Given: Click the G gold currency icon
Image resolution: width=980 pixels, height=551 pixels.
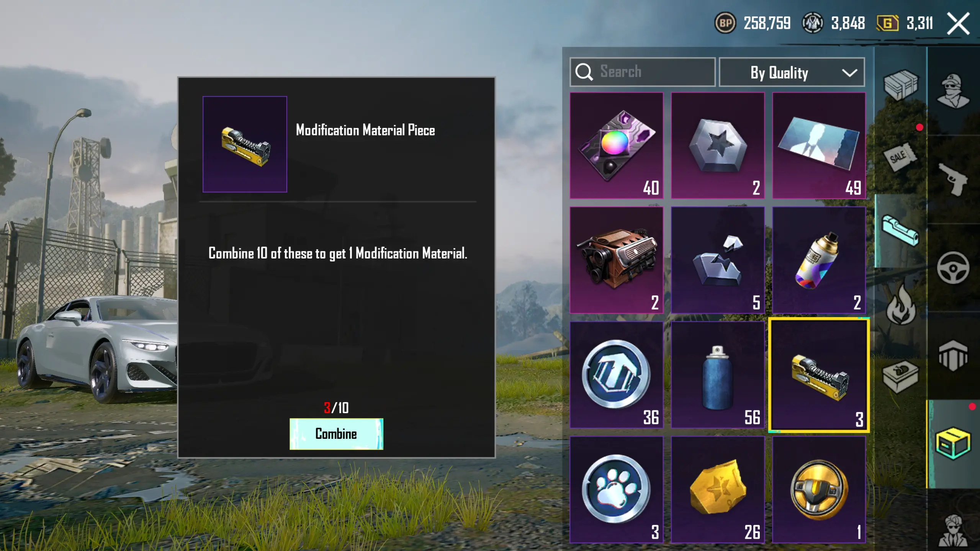Looking at the screenshot, I should pyautogui.click(x=887, y=23).
